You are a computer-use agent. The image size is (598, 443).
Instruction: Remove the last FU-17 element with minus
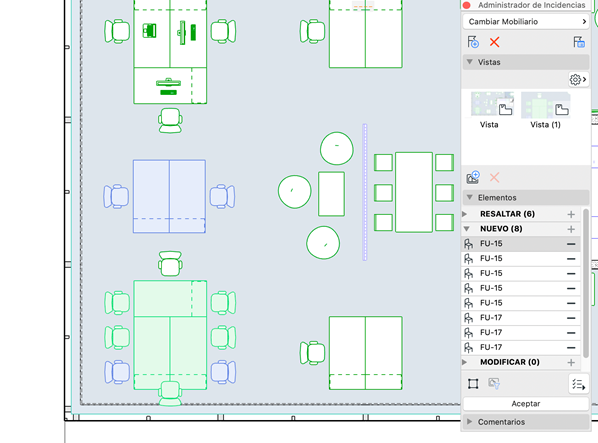pyautogui.click(x=571, y=348)
